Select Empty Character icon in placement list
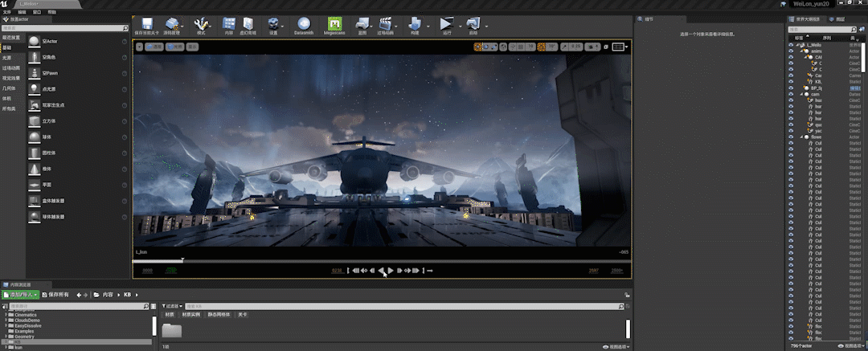The height and width of the screenshot is (351, 868). click(35, 57)
